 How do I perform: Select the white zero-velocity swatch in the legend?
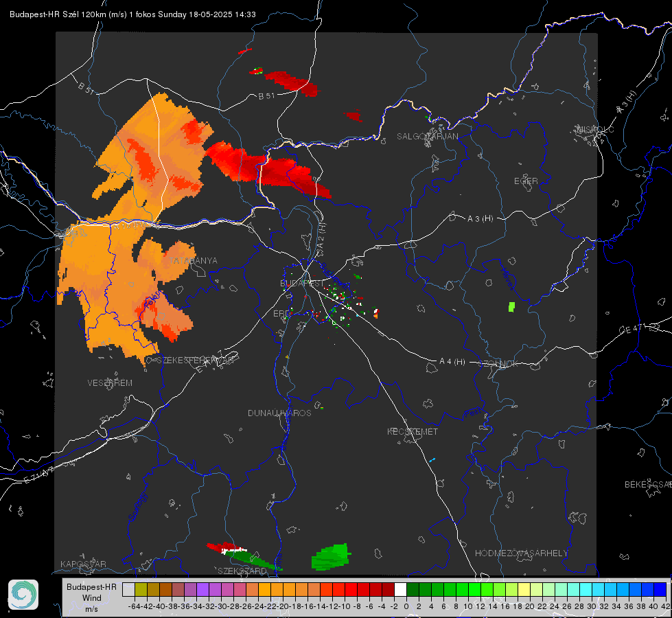pyautogui.click(x=400, y=589)
